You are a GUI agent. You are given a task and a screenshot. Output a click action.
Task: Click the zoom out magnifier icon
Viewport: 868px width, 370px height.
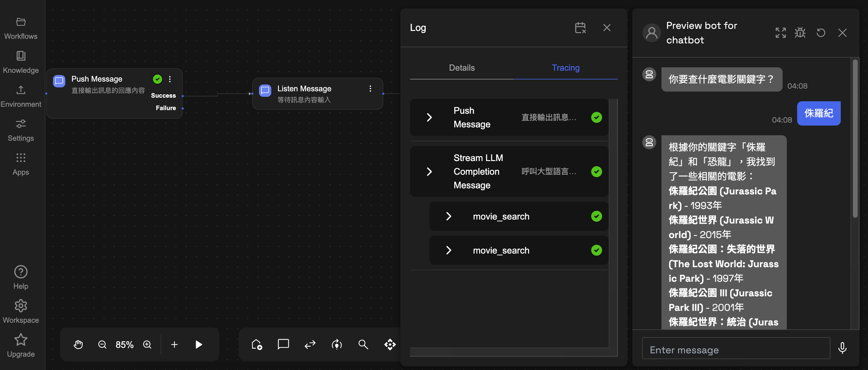point(102,344)
